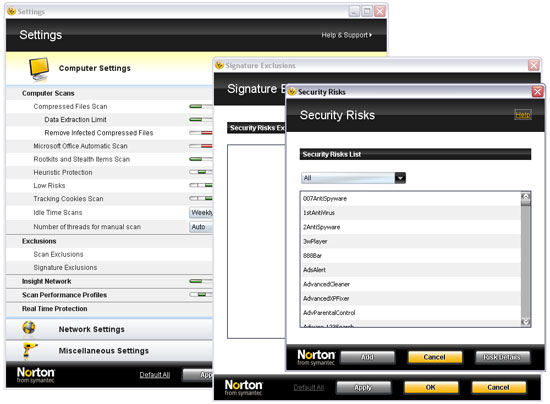The width and height of the screenshot is (550, 404).
Task: Click the Computer Settings monitor icon
Action: 39,69
